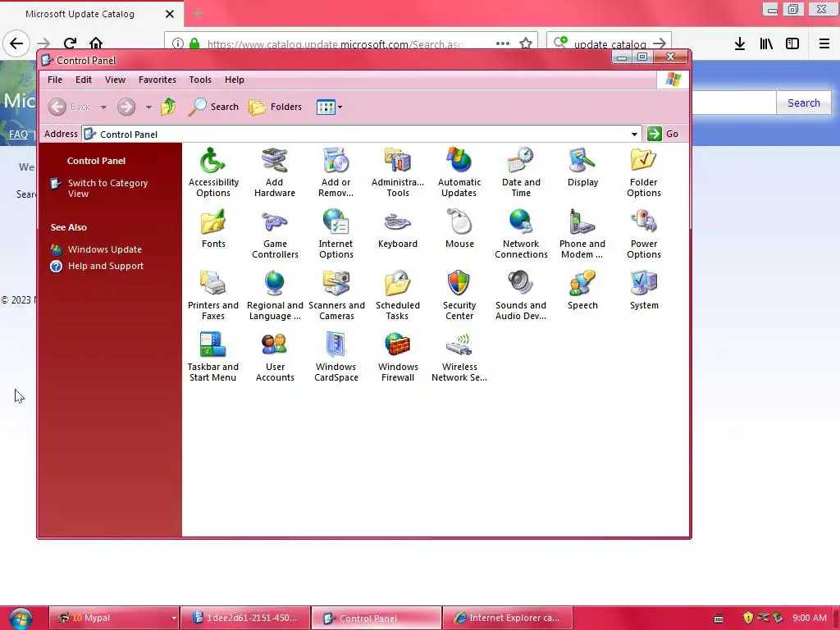This screenshot has height=630, width=840.
Task: Open Game Controllers icon
Action: 275,234
